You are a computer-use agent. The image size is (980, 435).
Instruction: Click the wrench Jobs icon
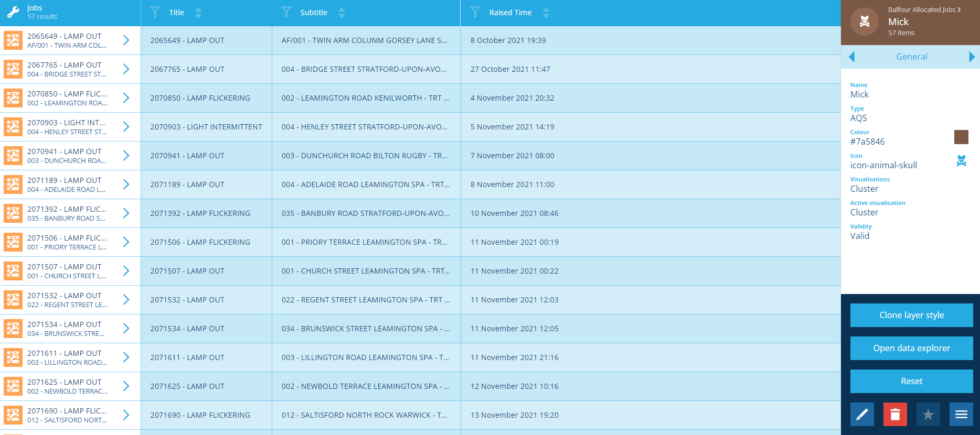(13, 13)
